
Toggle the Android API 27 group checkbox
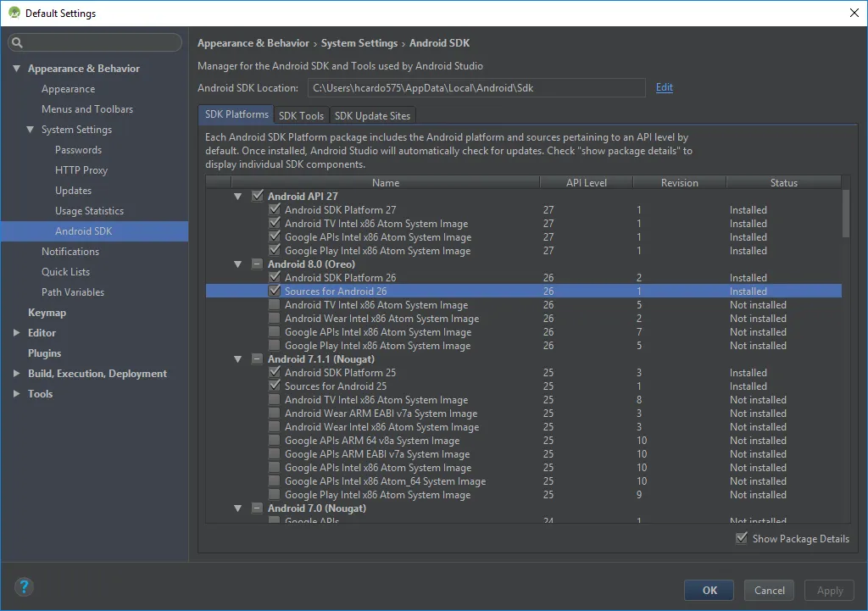[258, 196]
